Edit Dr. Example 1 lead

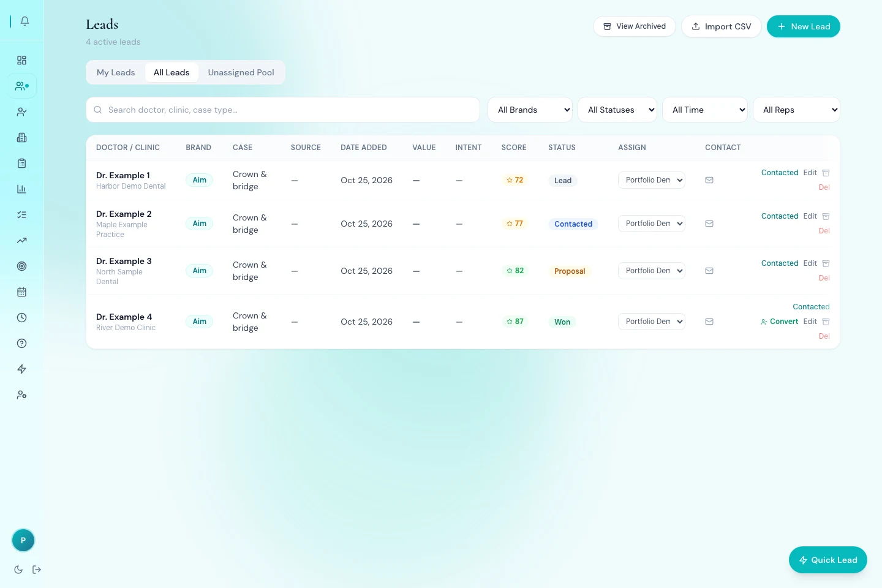810,173
